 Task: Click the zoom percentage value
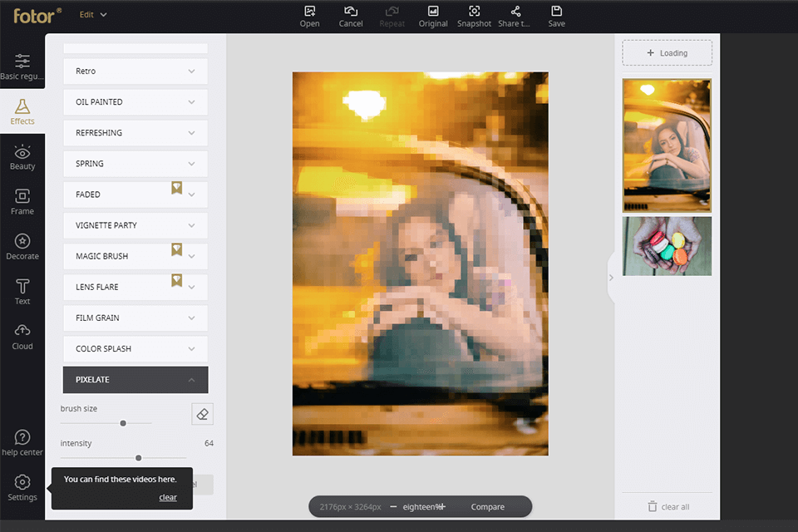coord(421,506)
